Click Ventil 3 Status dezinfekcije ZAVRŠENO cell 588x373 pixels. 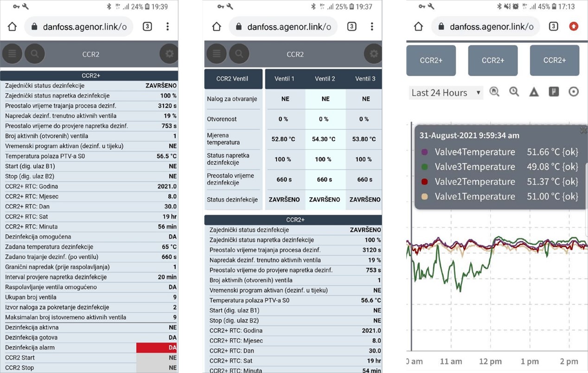coord(365,200)
